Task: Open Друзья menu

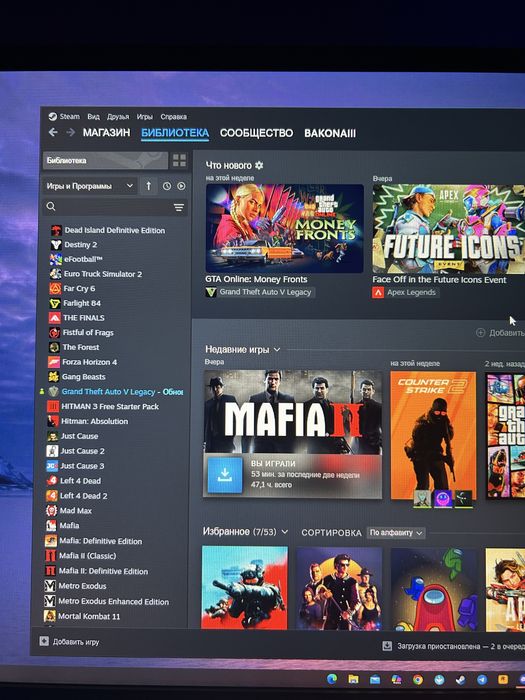Action: pos(118,117)
